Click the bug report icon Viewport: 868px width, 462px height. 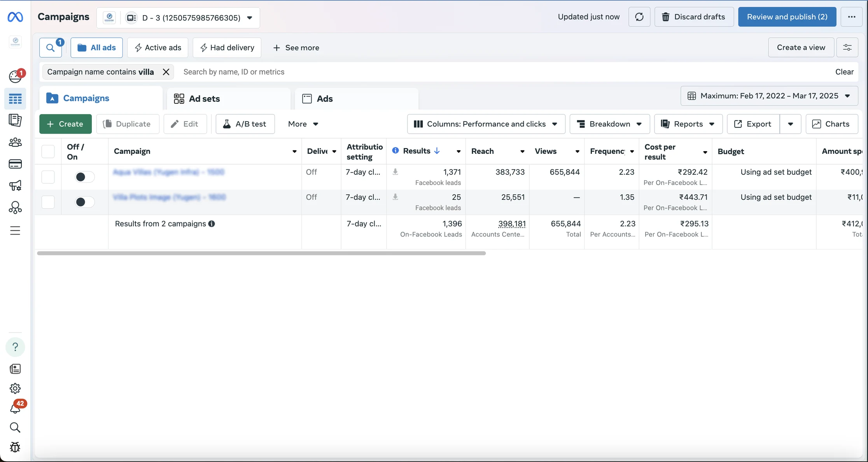pos(15,447)
